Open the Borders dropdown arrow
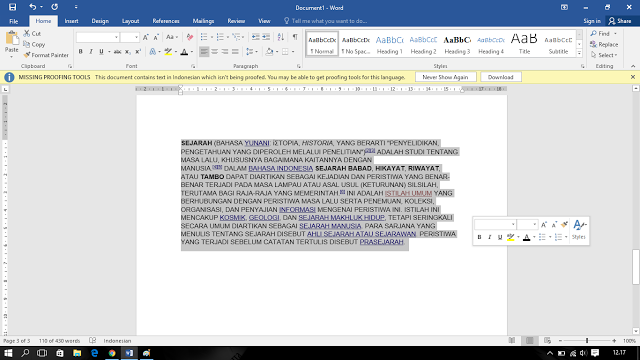The height and width of the screenshot is (360, 640). point(293,52)
